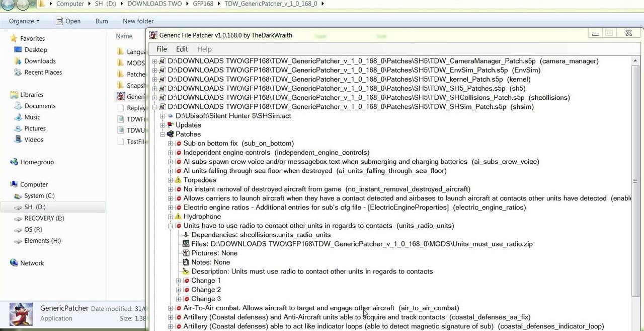Open the File menu in Generic File Patcher
Viewport: 644px width, 331px height.
click(x=162, y=49)
